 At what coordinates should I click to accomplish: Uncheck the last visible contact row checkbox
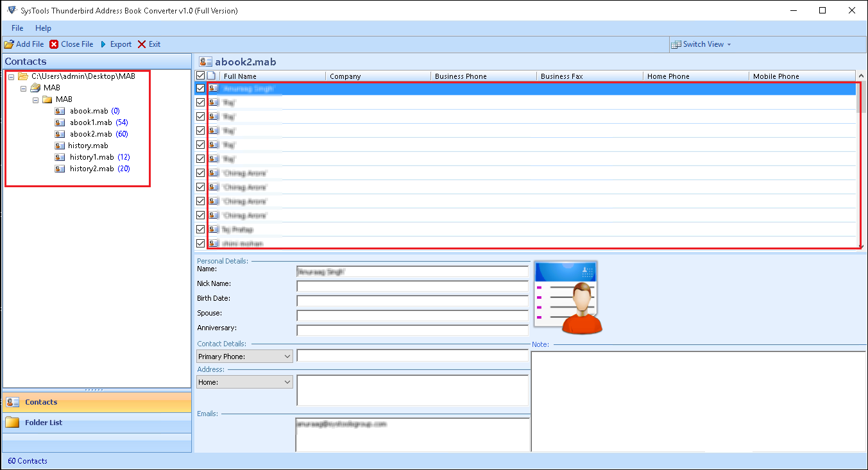pos(200,243)
